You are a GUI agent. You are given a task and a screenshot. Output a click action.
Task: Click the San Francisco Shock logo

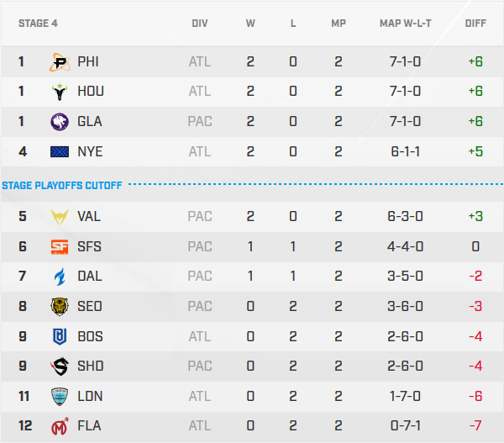tap(60, 246)
